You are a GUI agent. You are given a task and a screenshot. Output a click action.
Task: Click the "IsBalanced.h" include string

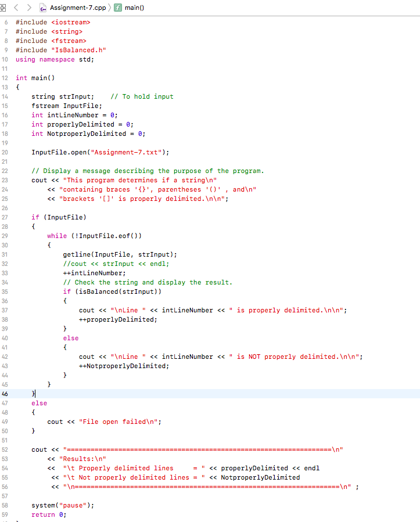coord(78,51)
